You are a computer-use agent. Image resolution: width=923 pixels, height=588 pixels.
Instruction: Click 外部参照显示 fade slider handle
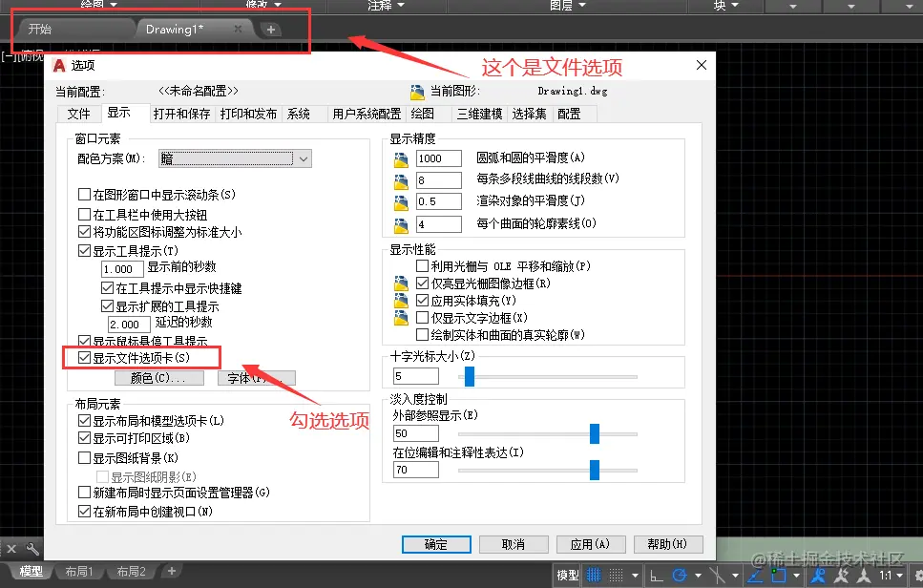(595, 433)
